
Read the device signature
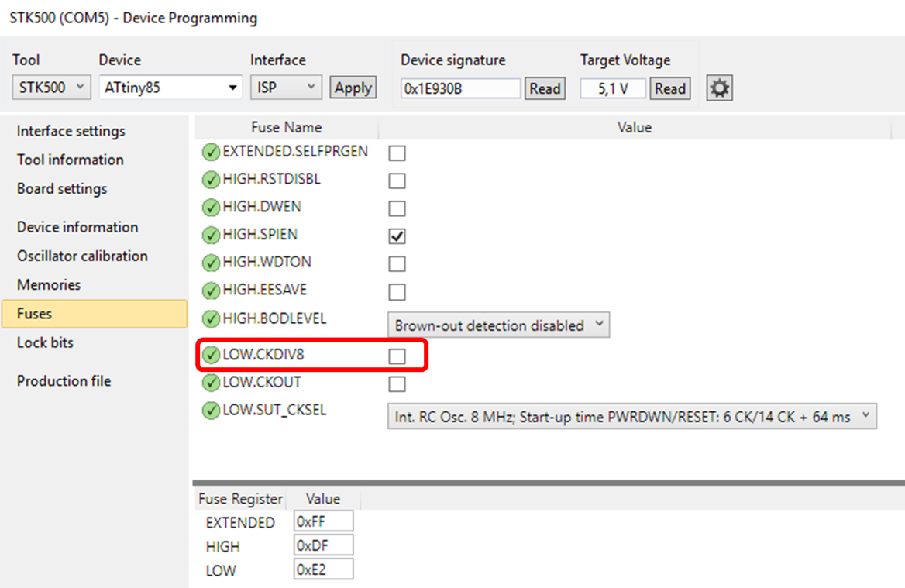click(x=545, y=88)
